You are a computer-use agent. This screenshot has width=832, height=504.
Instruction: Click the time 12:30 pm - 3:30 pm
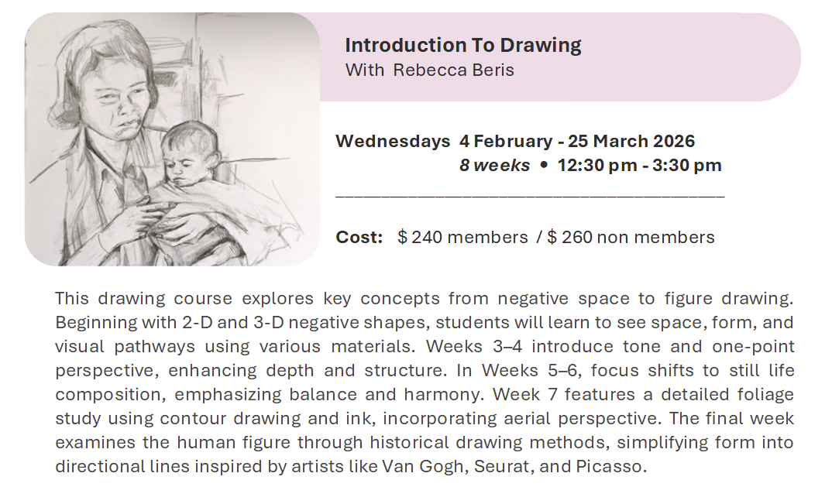(639, 165)
